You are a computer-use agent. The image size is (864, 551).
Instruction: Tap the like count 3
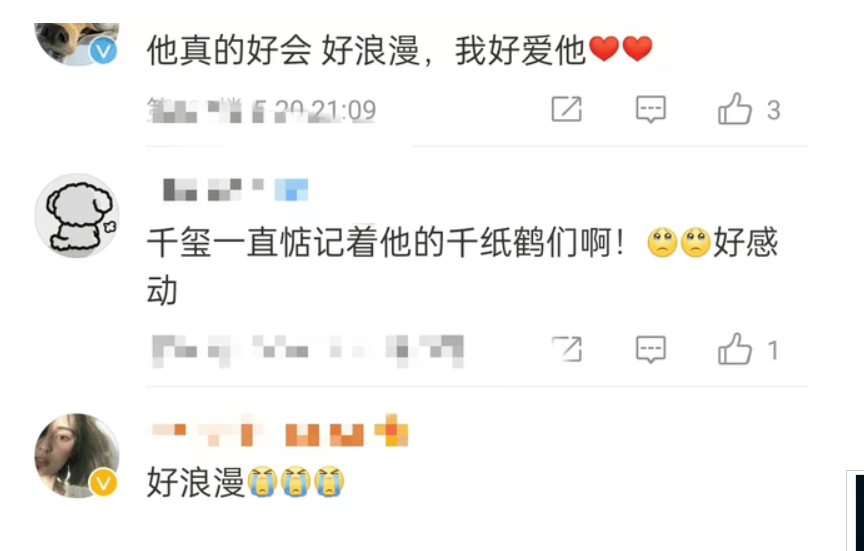tap(774, 110)
